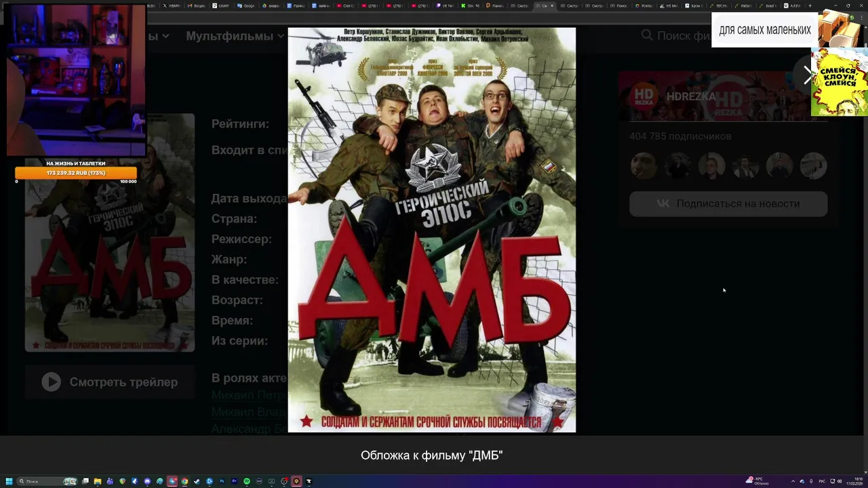This screenshot has height=488, width=868.
Task: Click the Жанр label
Action: pos(229,260)
